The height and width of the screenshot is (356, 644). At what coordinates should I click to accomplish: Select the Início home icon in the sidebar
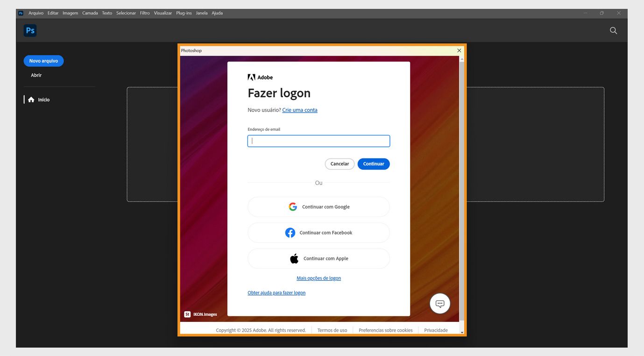click(31, 99)
